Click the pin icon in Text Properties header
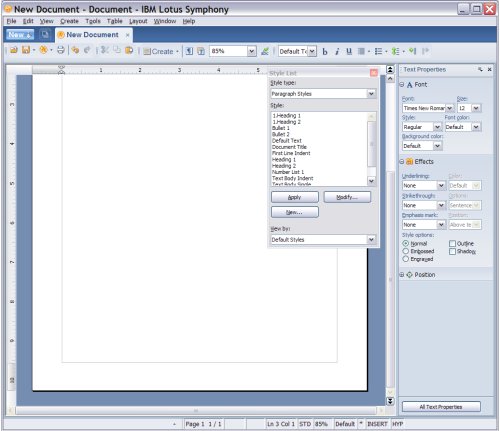This screenshot has height=431, width=500. tap(480, 69)
